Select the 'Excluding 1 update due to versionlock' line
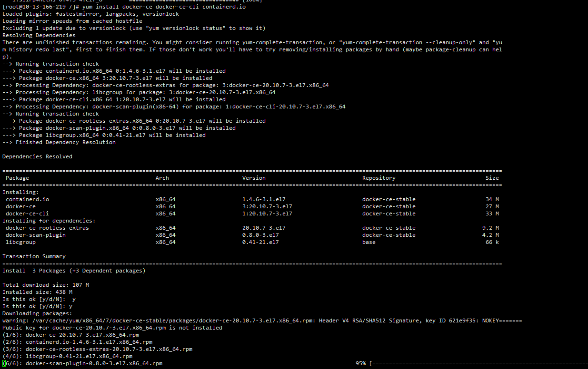 pyautogui.click(x=134, y=28)
